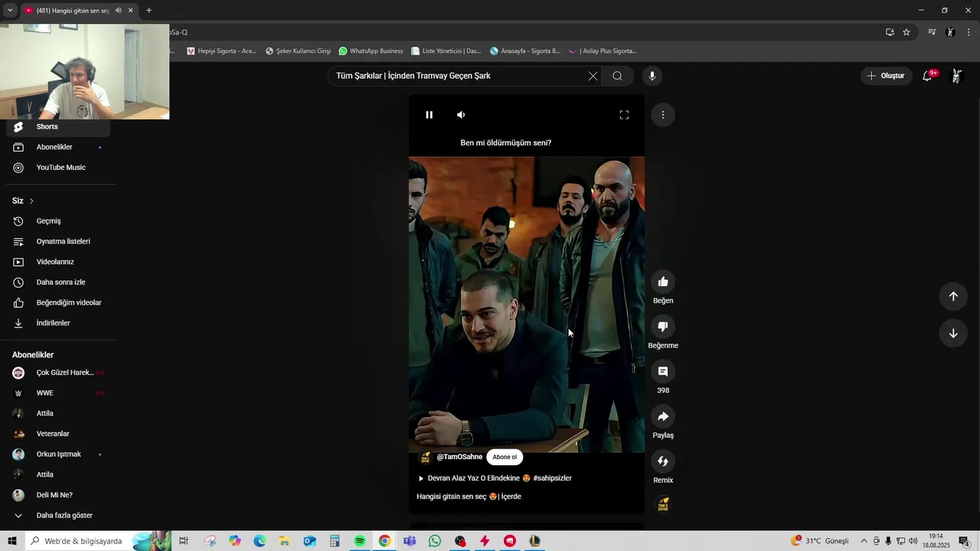Open WhatsApp from the taskbar

pyautogui.click(x=435, y=541)
